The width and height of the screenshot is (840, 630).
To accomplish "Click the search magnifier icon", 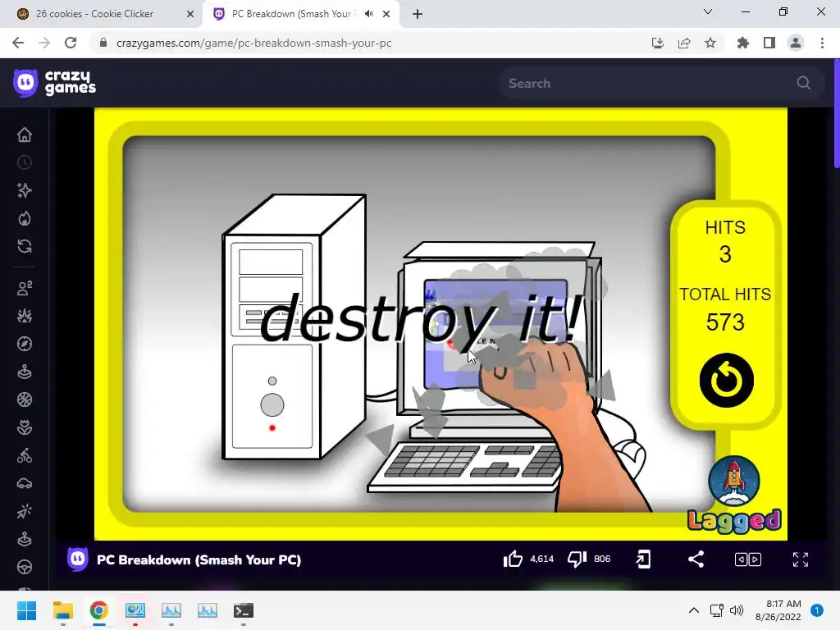I will pos(804,83).
